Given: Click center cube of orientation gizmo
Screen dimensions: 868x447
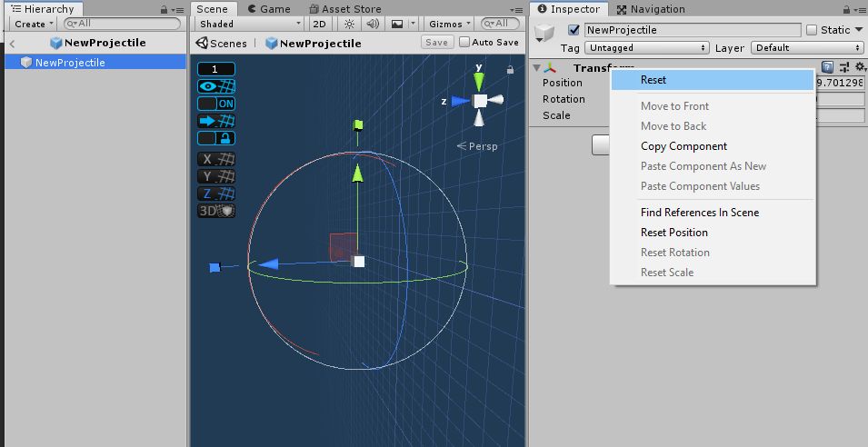Looking at the screenshot, I should pyautogui.click(x=480, y=101).
